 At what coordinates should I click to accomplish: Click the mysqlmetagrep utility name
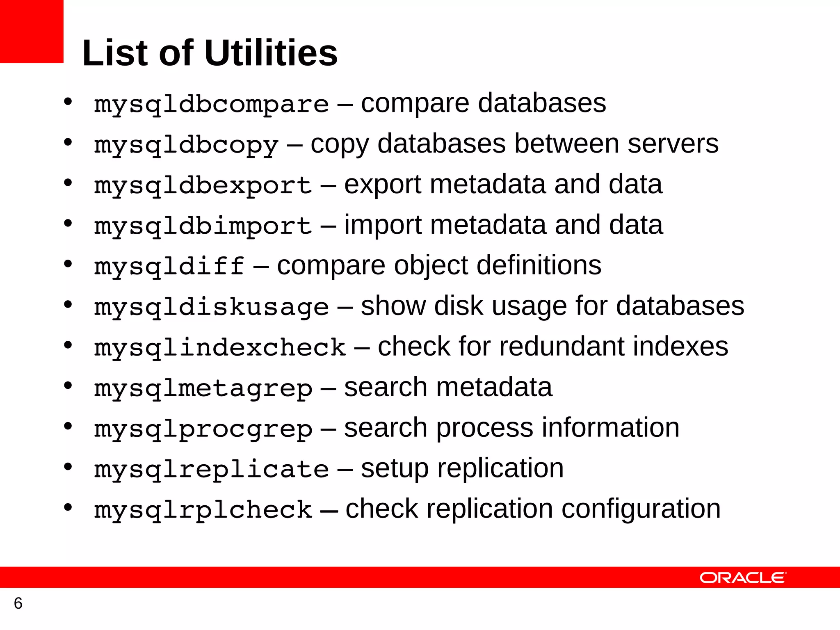[x=203, y=389]
